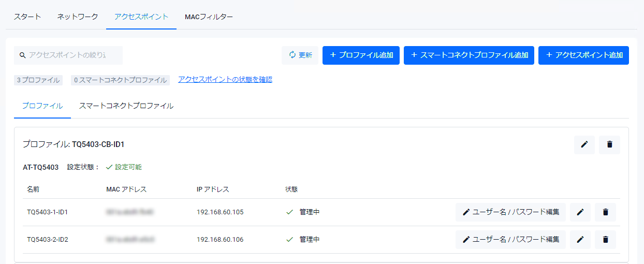Click the プロファイル追加 button
Image resolution: width=644 pixels, height=264 pixels.
361,55
